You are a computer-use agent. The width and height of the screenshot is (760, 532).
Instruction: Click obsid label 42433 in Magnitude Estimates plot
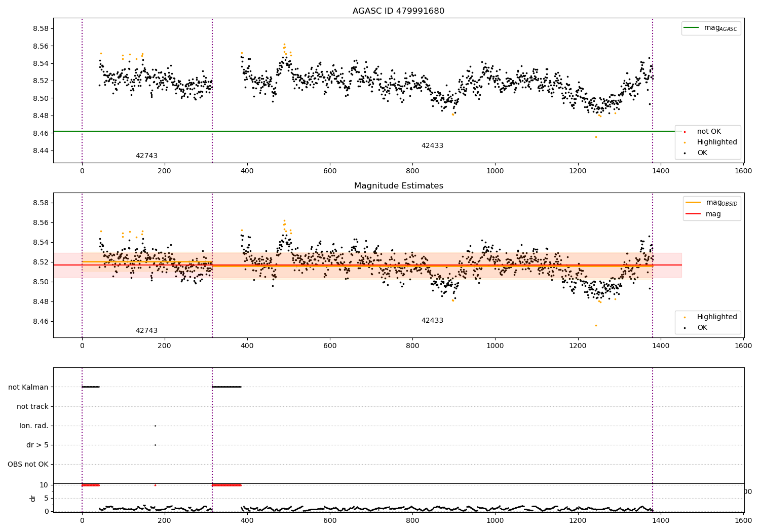click(x=432, y=321)
